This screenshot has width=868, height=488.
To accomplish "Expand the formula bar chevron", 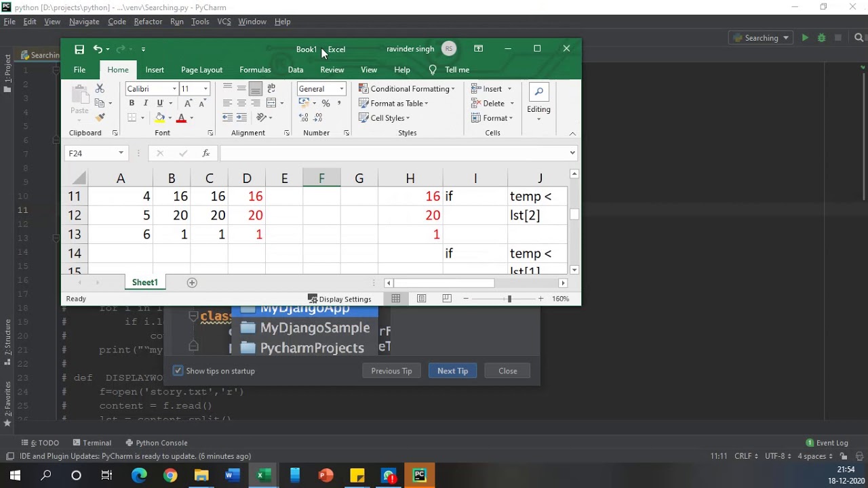I will pos(572,153).
